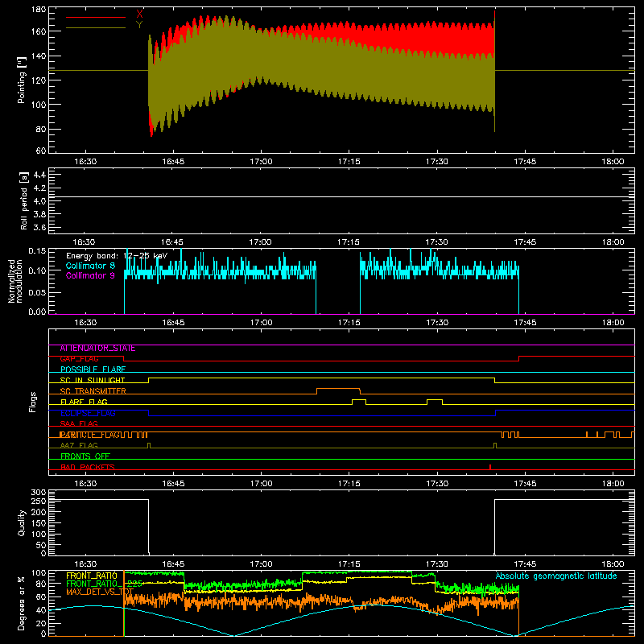Click the 0.15 tick on modulation axis
Image resolution: width=644 pixels, height=644 pixels.
click(x=37, y=251)
